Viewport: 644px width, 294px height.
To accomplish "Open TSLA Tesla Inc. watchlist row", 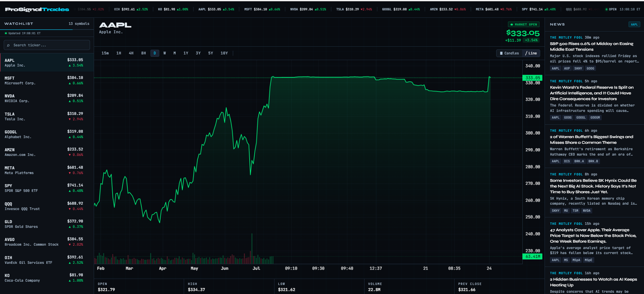I will 47,116.
